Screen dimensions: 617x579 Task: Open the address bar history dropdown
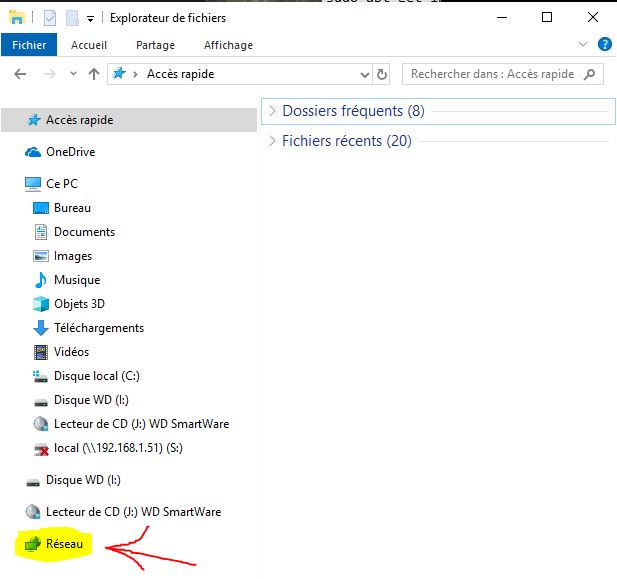point(365,74)
